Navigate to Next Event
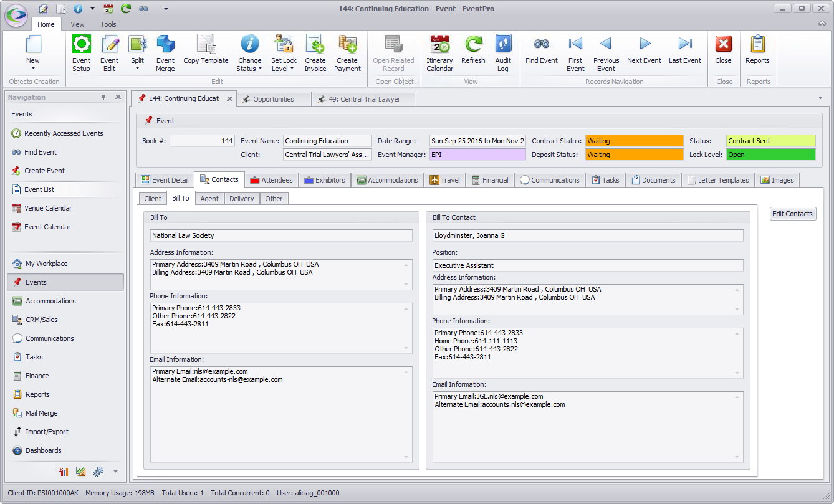834x504 pixels. 644,50
